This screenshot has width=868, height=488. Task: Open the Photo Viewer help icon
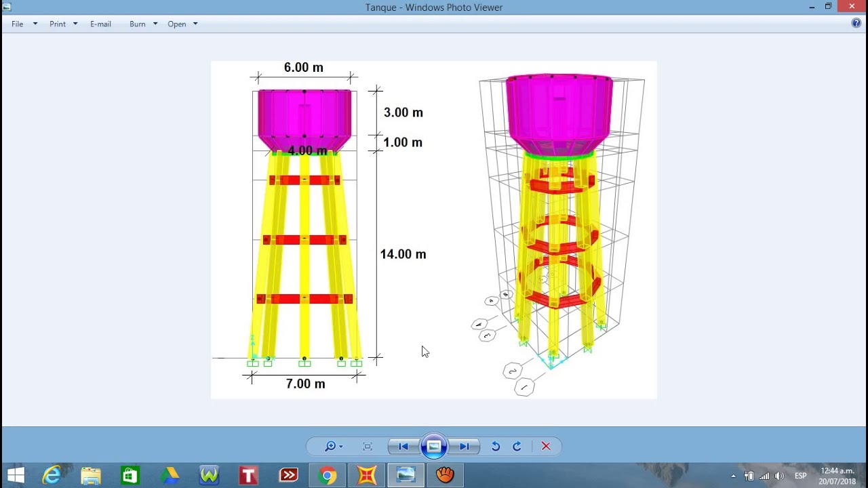pyautogui.click(x=856, y=23)
